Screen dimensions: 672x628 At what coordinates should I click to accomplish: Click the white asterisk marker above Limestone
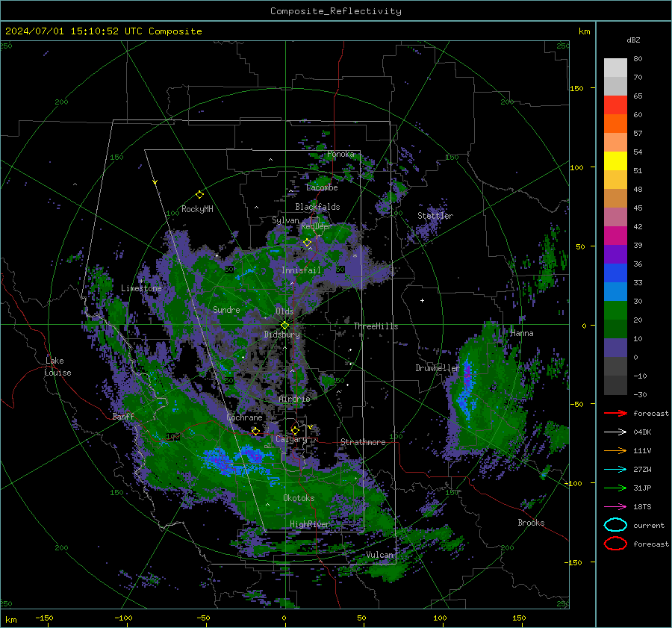point(141,282)
